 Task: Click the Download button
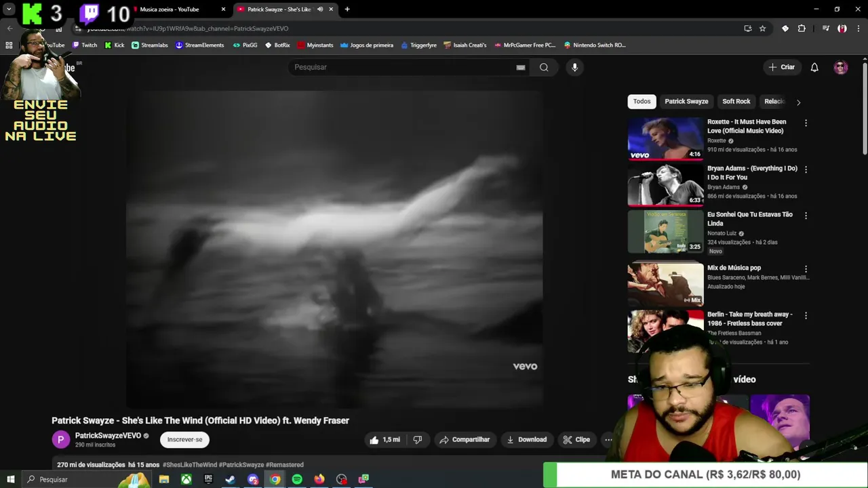(526, 440)
